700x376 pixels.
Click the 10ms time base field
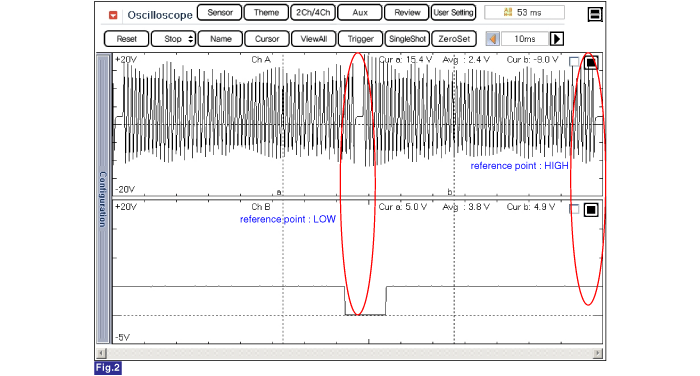pos(525,39)
